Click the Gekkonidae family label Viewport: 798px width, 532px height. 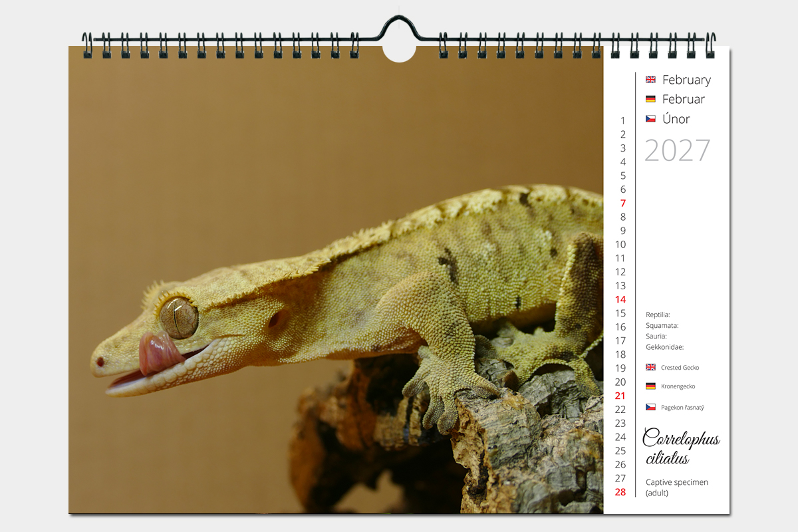(x=664, y=347)
